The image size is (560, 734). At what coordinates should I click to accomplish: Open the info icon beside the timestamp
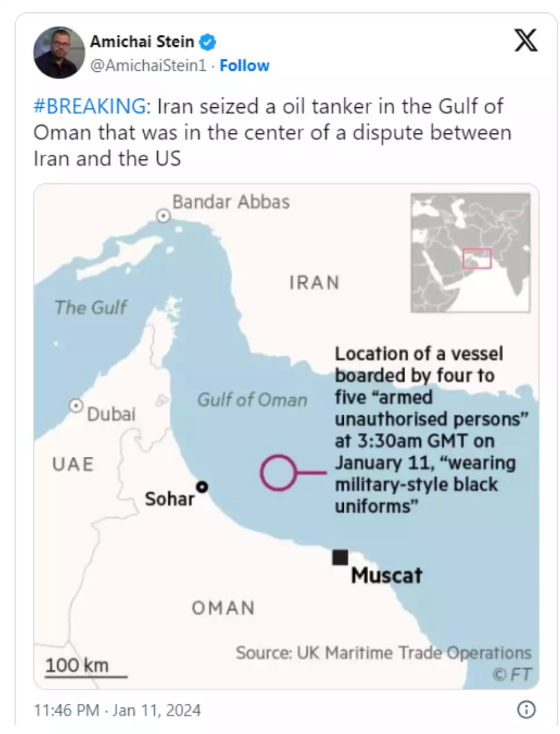click(526, 710)
